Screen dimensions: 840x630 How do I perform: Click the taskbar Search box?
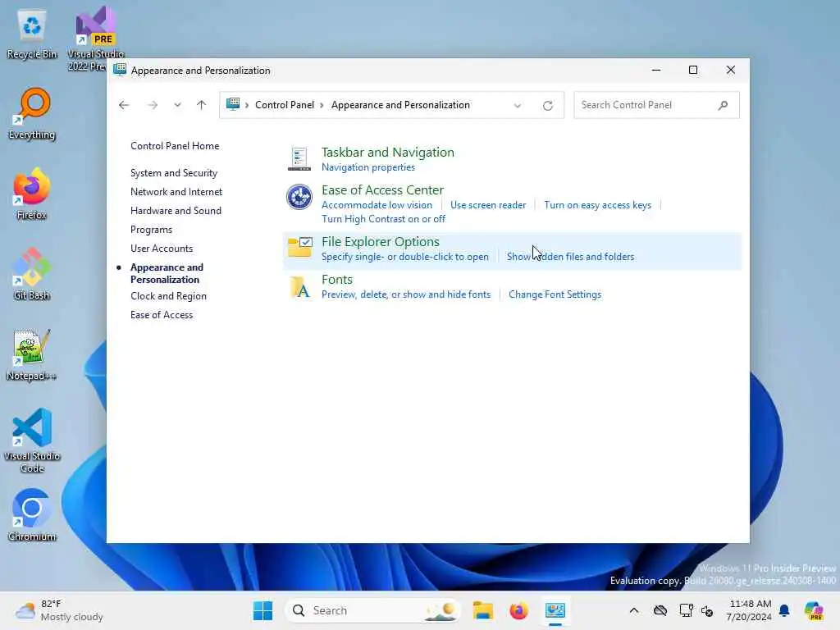pos(373,610)
